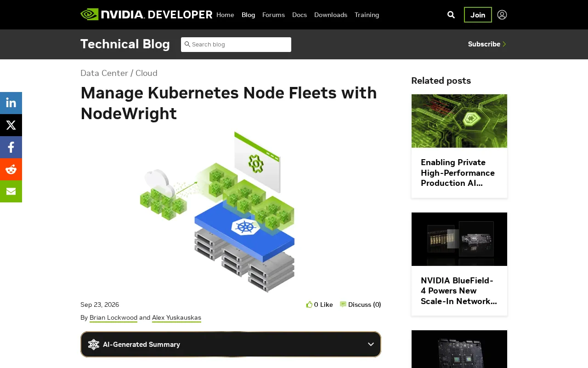Open the Docs menu item
Viewport: 588px width, 368px height.
click(x=300, y=15)
